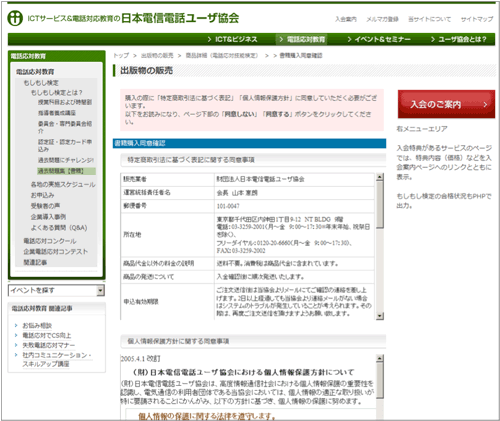Click the 電話応対教育 sidebar heading
This screenshot has width=500, height=421.
(35, 72)
